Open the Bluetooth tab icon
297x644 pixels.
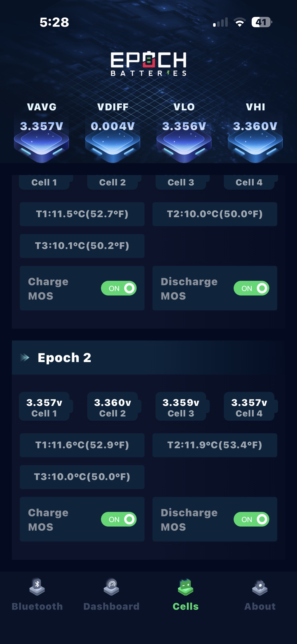click(37, 587)
